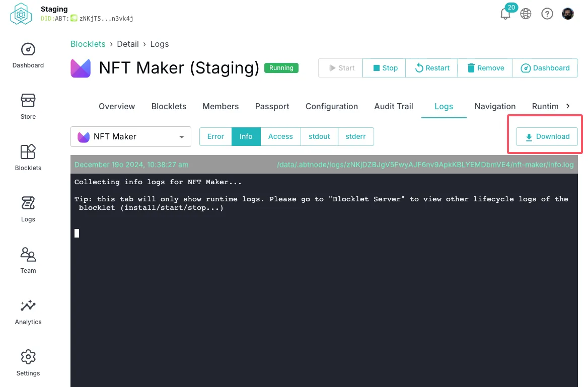Open the language globe icon
Image resolution: width=588 pixels, height=387 pixels.
[526, 14]
